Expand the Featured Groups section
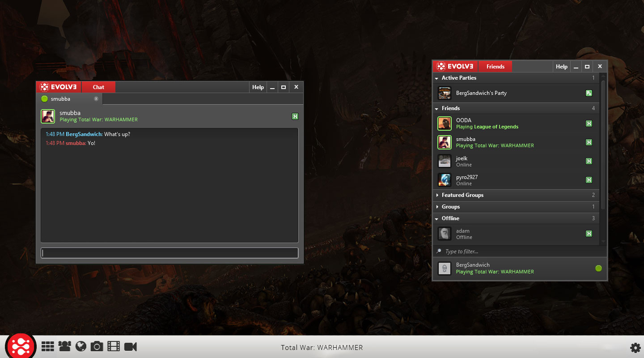 coord(437,195)
